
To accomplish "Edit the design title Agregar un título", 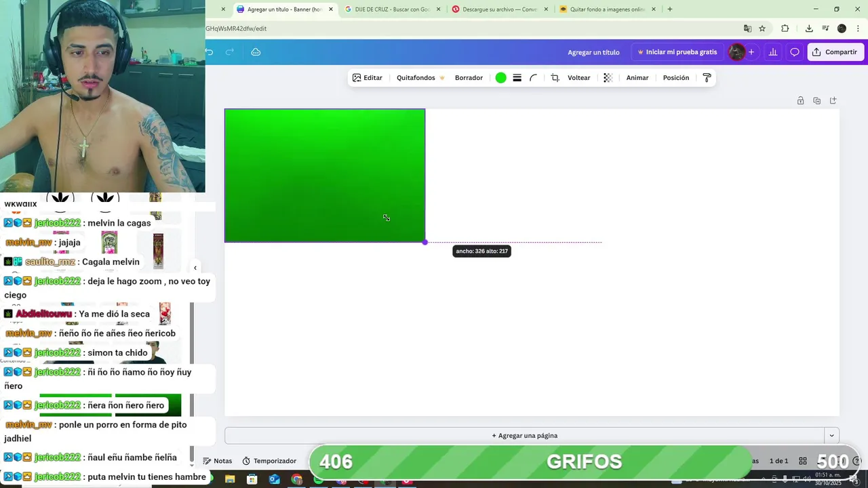I will (x=593, y=52).
